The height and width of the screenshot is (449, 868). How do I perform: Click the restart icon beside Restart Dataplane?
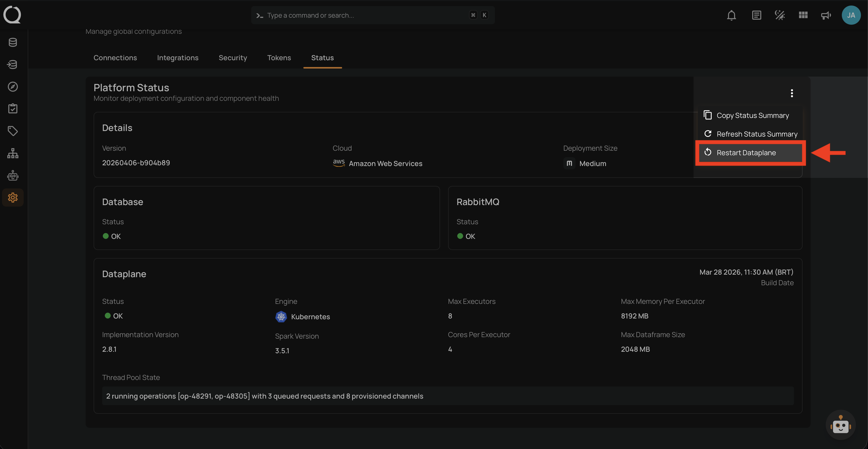(708, 152)
